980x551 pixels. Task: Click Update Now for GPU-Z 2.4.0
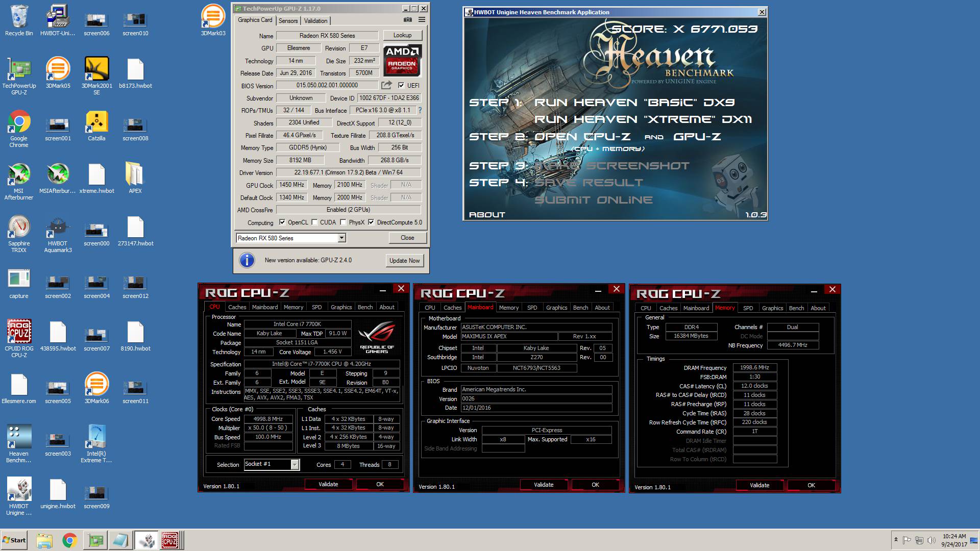[404, 260]
